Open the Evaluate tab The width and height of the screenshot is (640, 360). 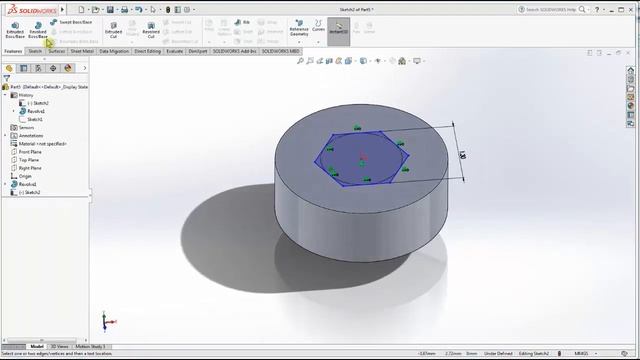(x=174, y=51)
